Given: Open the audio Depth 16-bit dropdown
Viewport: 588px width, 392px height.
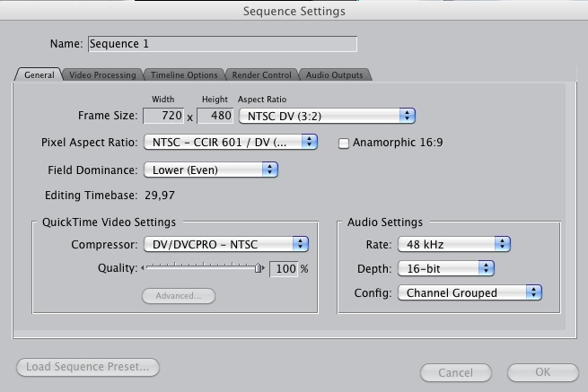Looking at the screenshot, I should pyautogui.click(x=446, y=268).
